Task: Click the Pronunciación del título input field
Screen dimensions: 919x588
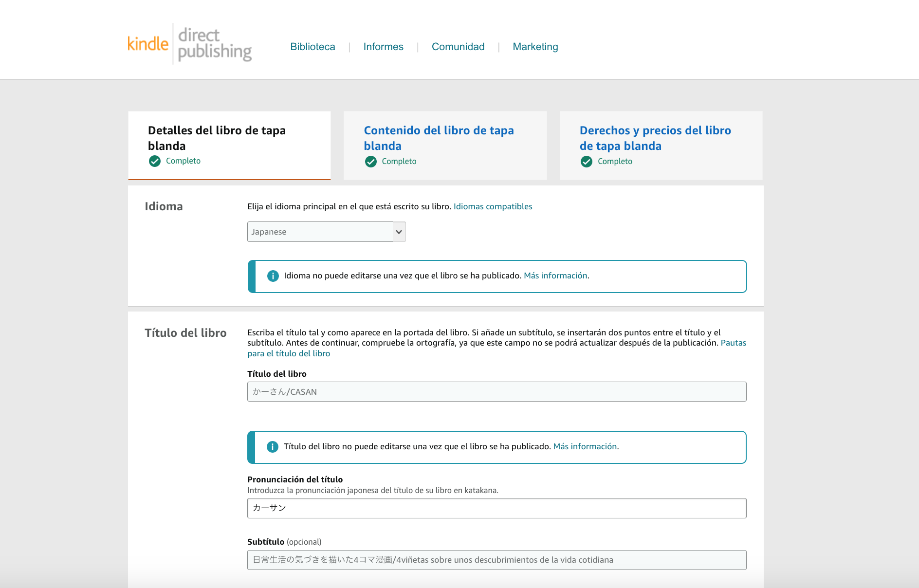Action: pos(496,508)
